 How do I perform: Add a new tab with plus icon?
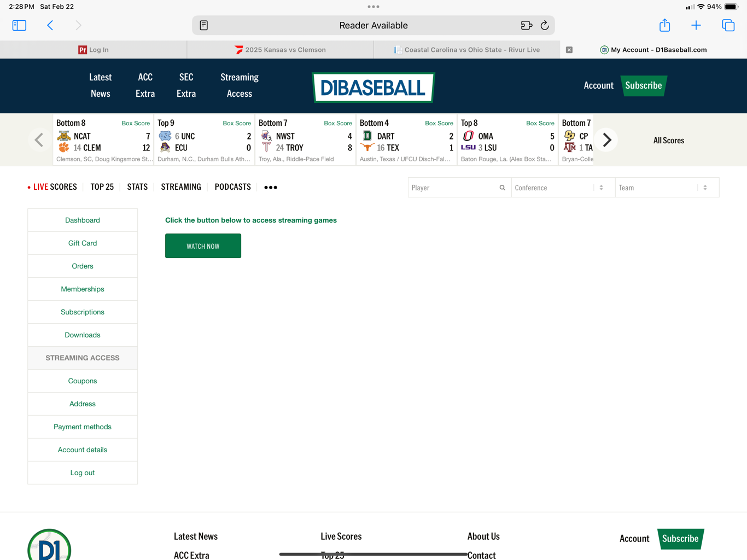(696, 25)
